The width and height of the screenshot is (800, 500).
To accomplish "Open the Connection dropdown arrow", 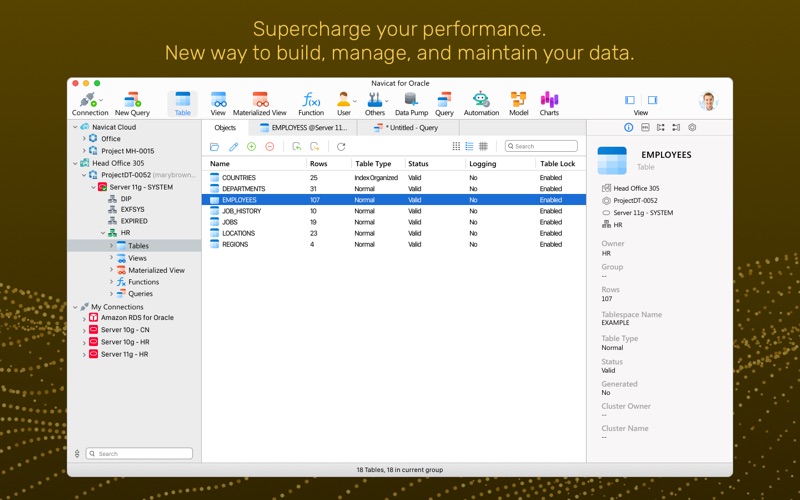I will [x=101, y=100].
